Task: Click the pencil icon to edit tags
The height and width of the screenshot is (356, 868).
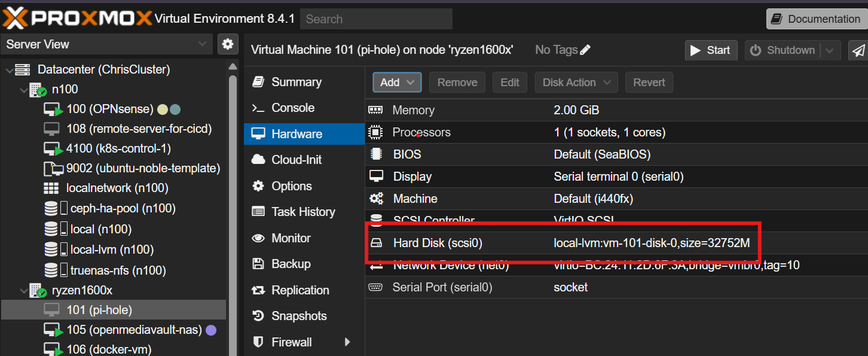Action: [x=585, y=50]
